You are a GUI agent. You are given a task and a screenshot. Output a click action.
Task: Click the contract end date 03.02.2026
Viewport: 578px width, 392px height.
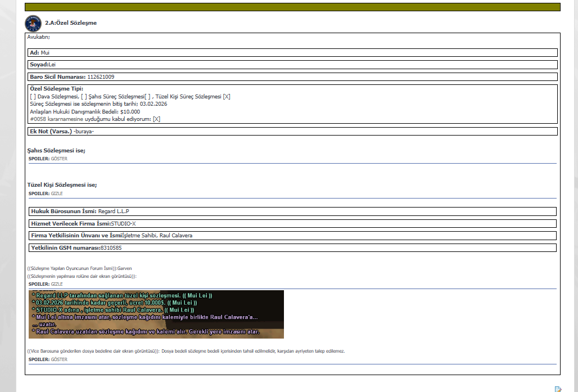(153, 104)
